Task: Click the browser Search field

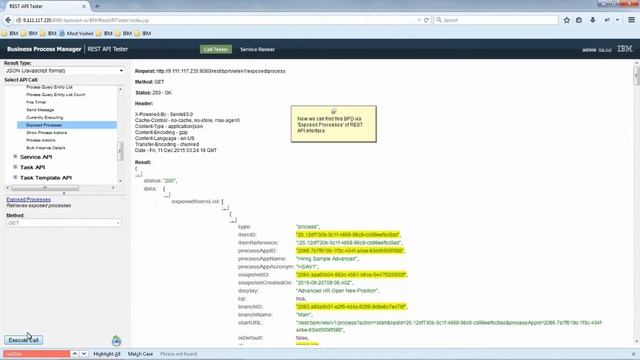Action: [496, 20]
